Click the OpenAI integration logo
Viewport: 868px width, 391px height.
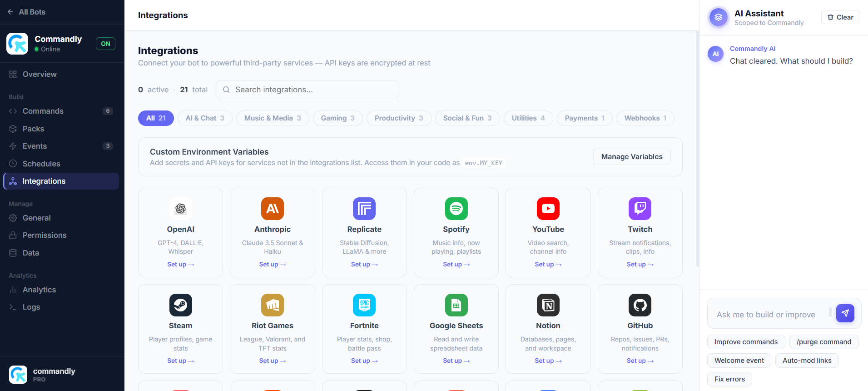coord(180,209)
